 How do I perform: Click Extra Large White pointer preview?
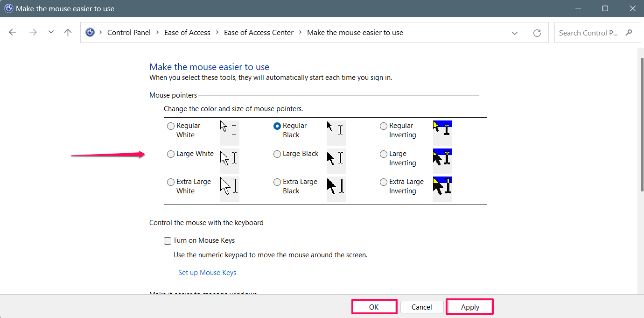pyautogui.click(x=230, y=189)
